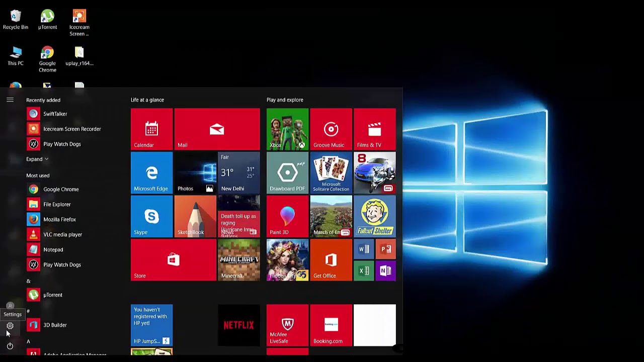
Task: Open the New Delhi weather tile
Action: tap(238, 173)
